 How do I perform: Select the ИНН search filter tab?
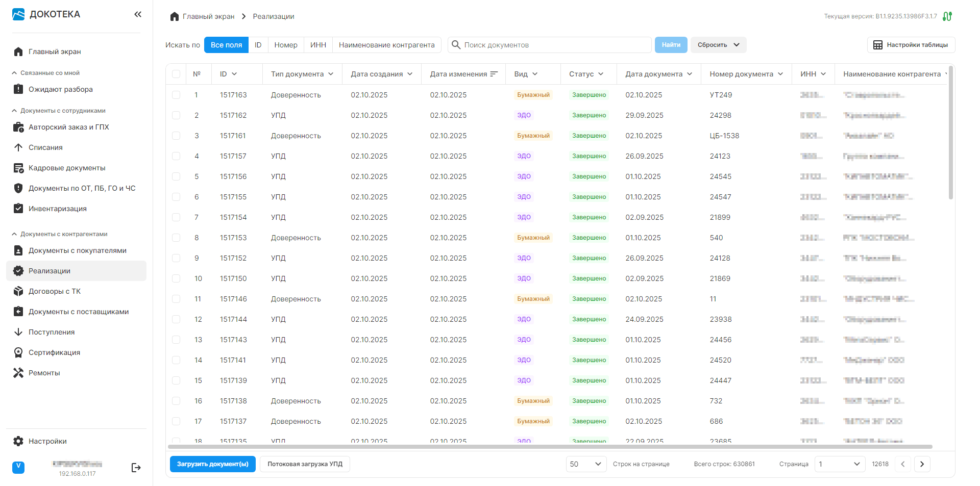click(318, 45)
